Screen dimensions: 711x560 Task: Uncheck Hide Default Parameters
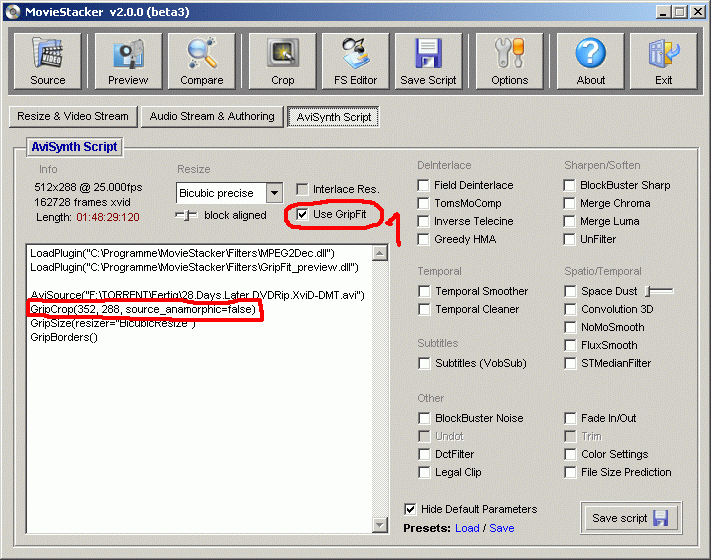click(x=410, y=509)
